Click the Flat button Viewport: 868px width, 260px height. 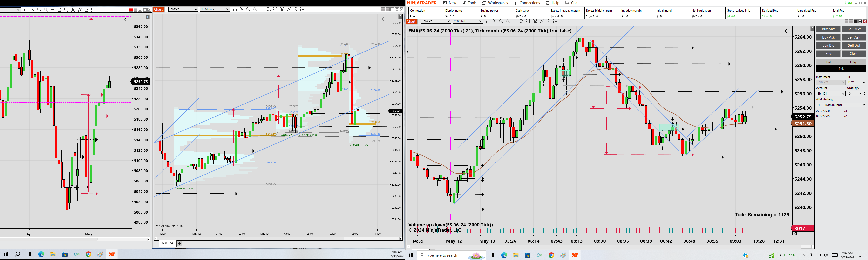[x=828, y=62]
